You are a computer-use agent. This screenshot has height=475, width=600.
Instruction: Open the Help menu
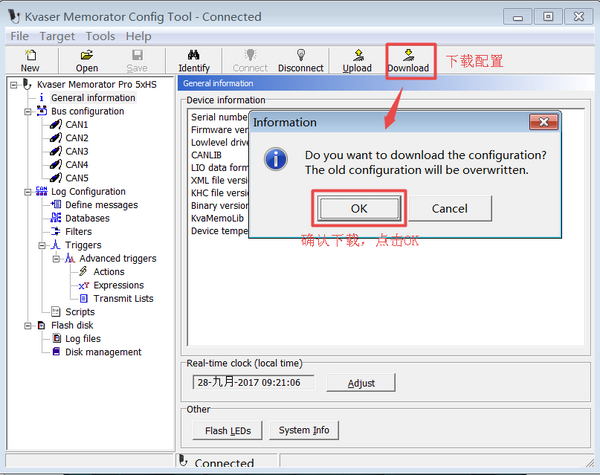139,36
